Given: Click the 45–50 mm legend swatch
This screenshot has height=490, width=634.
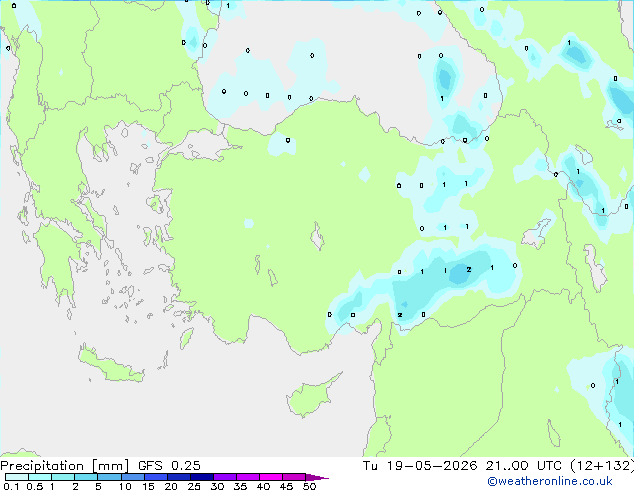Looking at the screenshot, I should click(294, 477).
